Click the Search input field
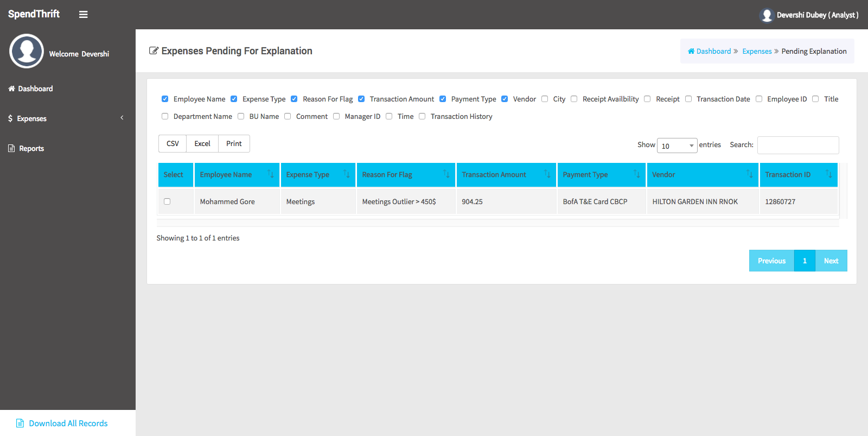 [x=798, y=145]
